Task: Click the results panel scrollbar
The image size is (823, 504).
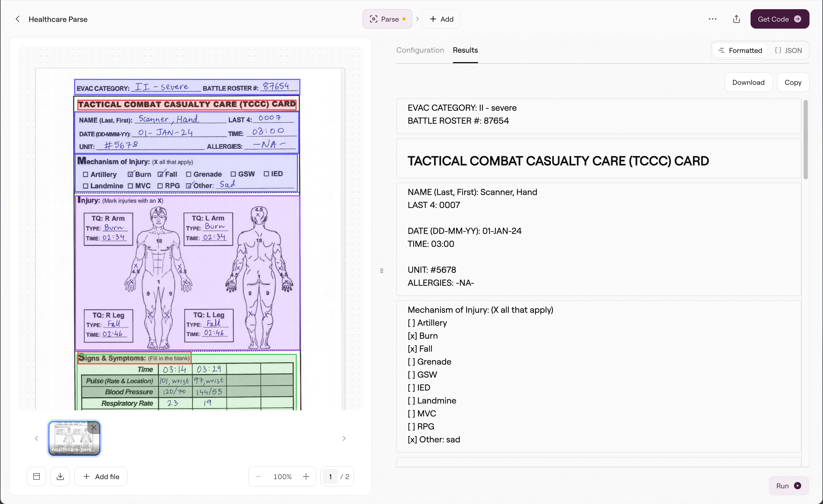Action: [x=805, y=140]
